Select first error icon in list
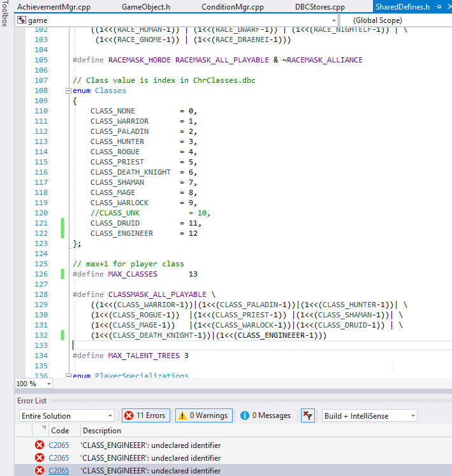This screenshot has height=476, width=452. click(39, 445)
